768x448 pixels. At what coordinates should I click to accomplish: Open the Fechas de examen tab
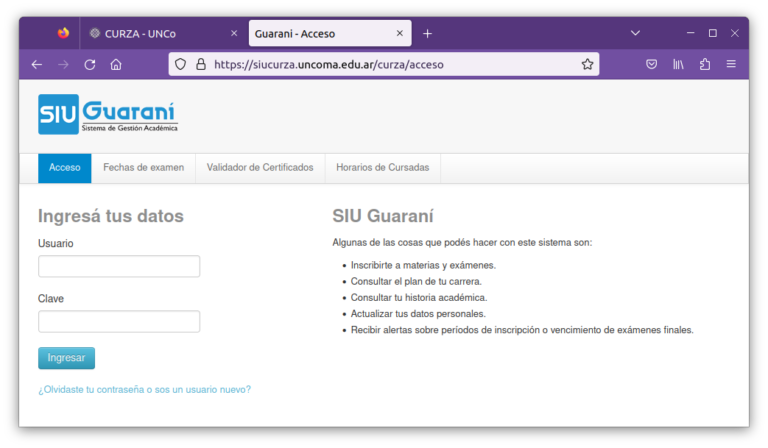tap(143, 168)
